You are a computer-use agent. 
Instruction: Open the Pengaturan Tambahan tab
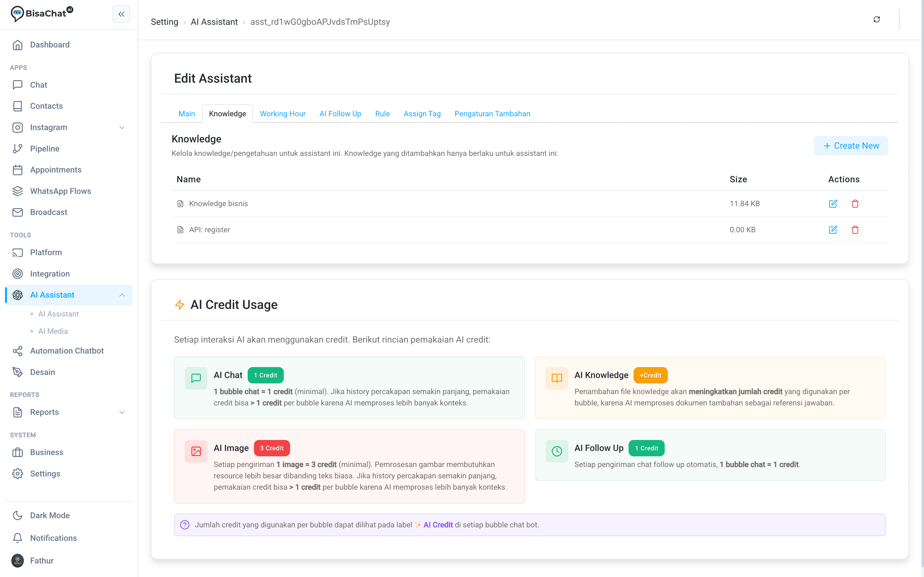coord(492,114)
